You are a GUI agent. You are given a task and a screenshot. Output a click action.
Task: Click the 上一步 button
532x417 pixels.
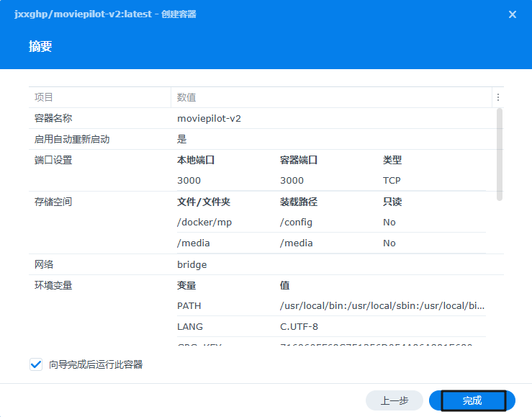click(395, 400)
